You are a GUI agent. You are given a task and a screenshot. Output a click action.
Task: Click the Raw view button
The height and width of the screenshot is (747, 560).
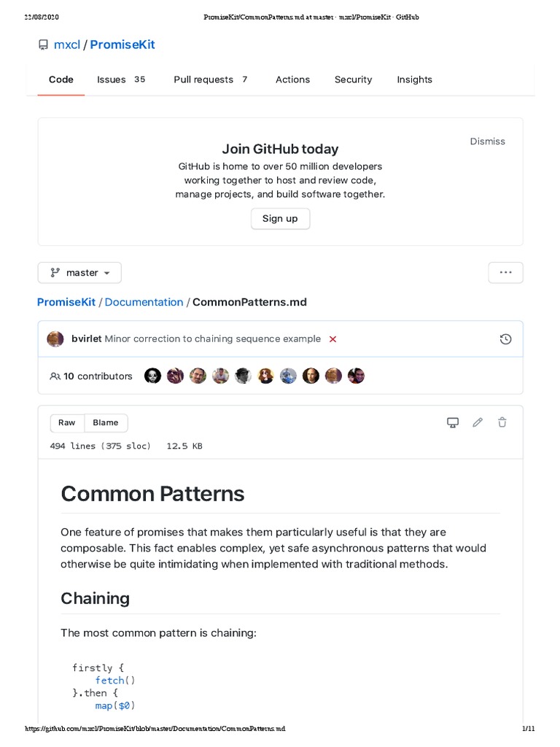click(67, 422)
